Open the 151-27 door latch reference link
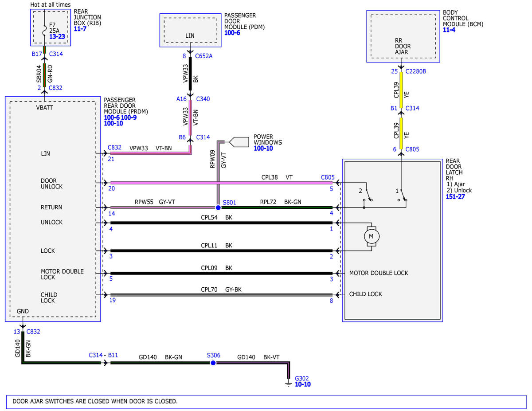 click(455, 196)
